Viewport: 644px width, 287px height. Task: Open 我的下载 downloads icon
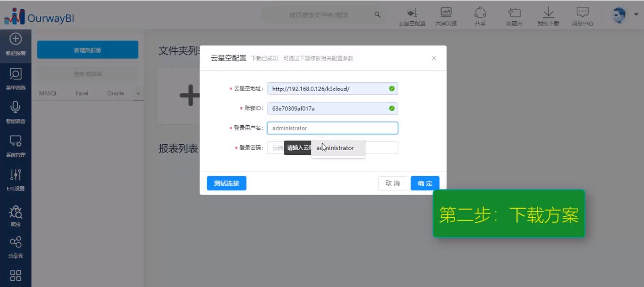548,16
